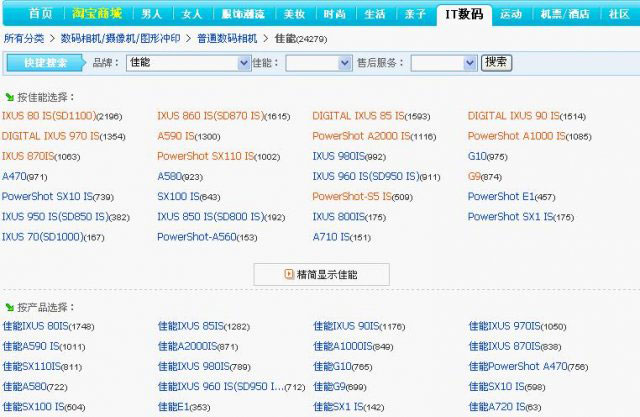Go to 普通数码相机 breadcrumb

pos(227,38)
